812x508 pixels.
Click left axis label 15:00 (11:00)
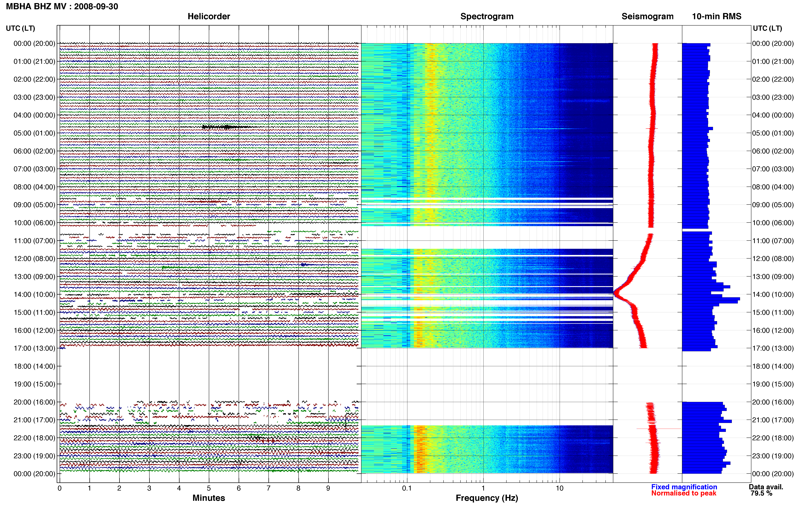34,312
